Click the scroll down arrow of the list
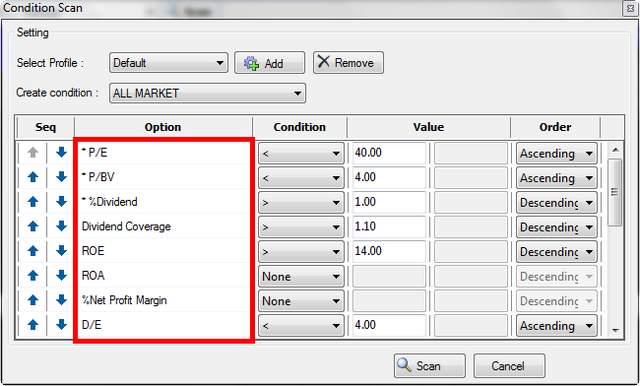The image size is (640, 386). point(615,330)
